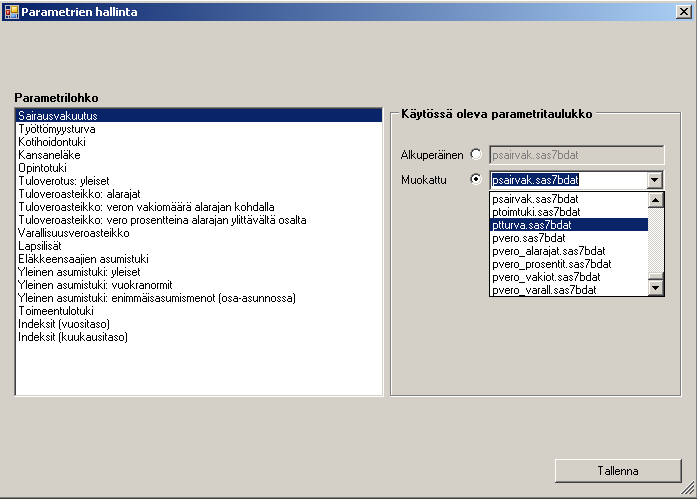Select Varallisuusveroasteikko list item
Screen dimensions: 697x499
(x=199, y=233)
